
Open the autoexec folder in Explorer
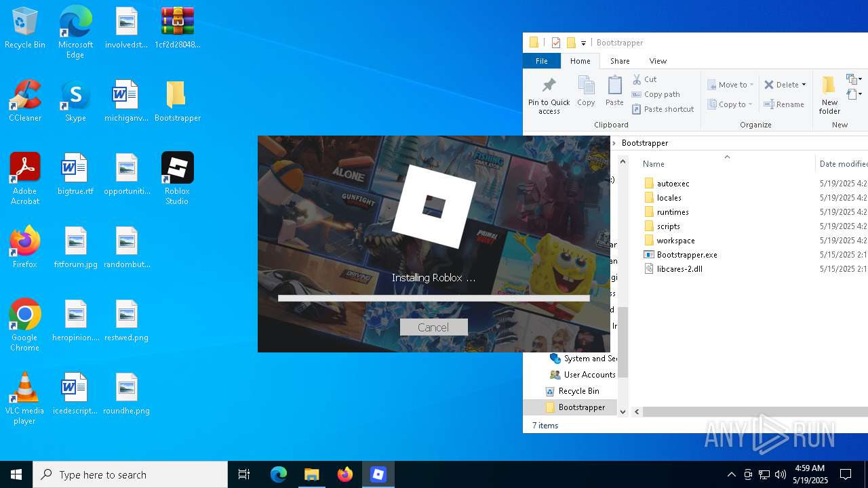tap(666, 184)
